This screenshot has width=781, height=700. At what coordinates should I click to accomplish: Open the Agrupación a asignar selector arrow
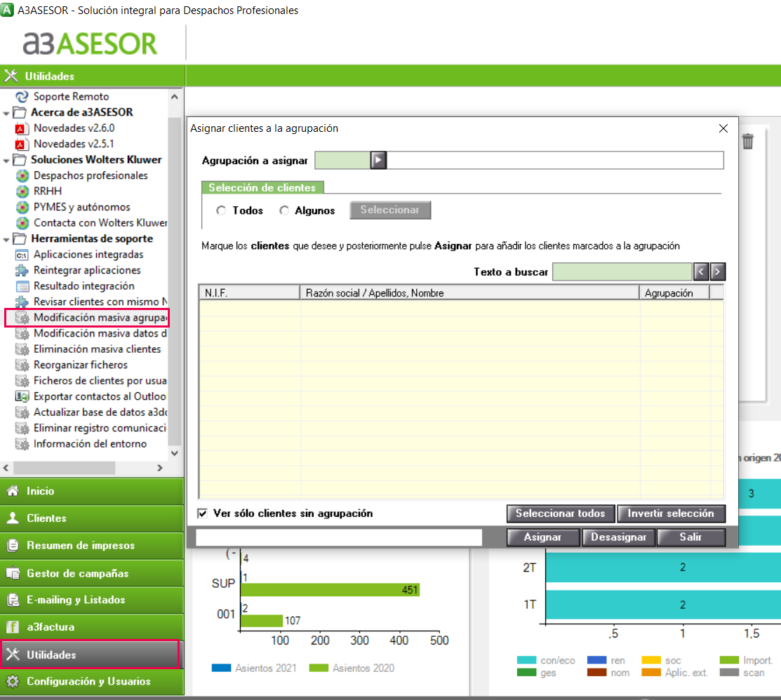(x=378, y=161)
